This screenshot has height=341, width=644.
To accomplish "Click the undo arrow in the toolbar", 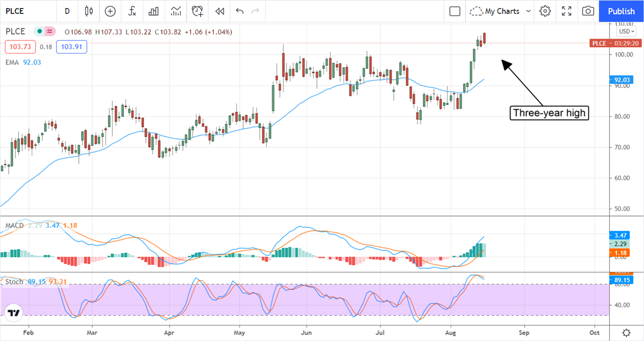I will (x=239, y=11).
